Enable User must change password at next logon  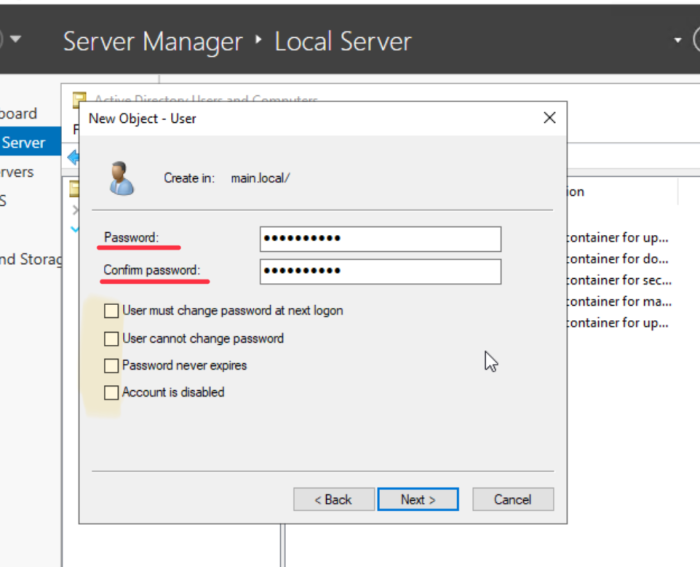pyautogui.click(x=111, y=311)
